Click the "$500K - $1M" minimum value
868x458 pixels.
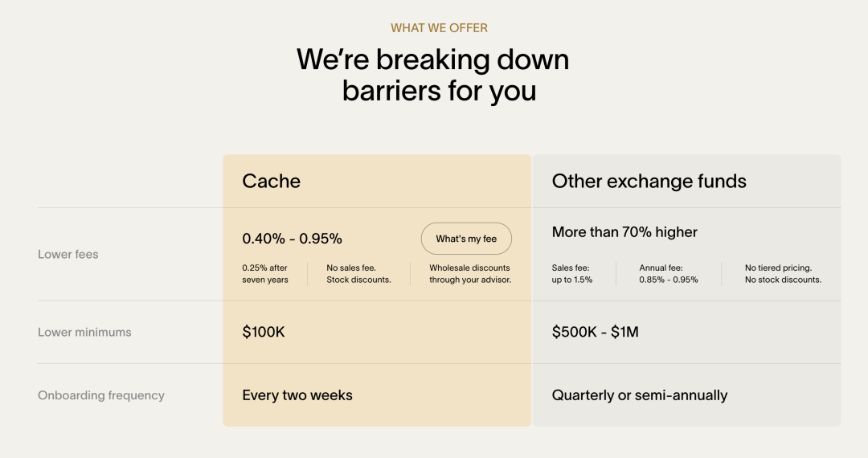[595, 332]
